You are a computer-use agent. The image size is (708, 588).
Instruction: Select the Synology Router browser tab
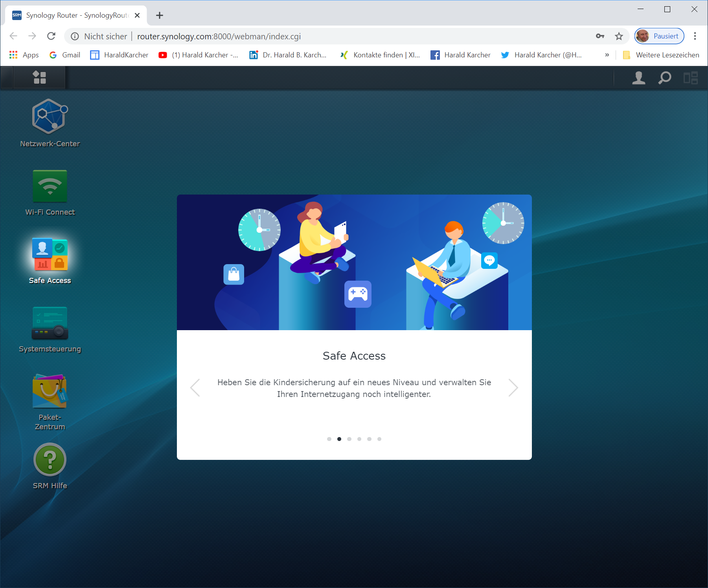tap(76, 15)
